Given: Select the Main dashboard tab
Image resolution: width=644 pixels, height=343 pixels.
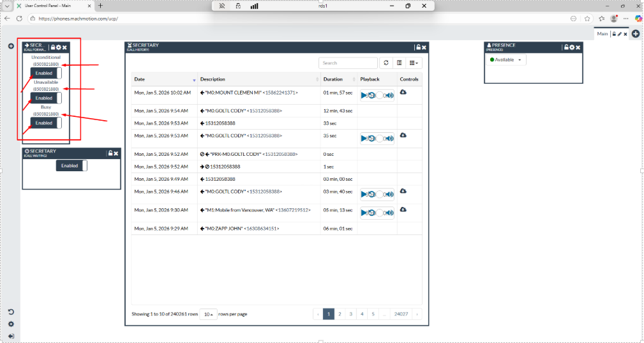Looking at the screenshot, I should coord(603,34).
